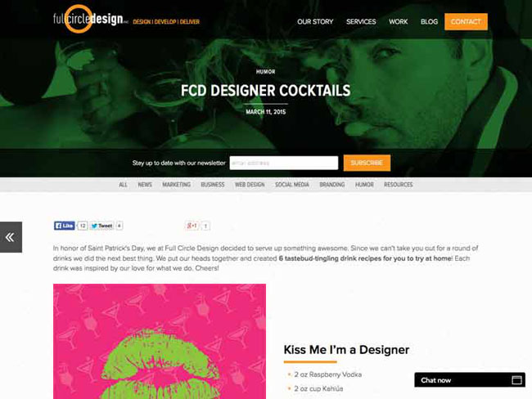Click the Subscribe button

pos(367,163)
